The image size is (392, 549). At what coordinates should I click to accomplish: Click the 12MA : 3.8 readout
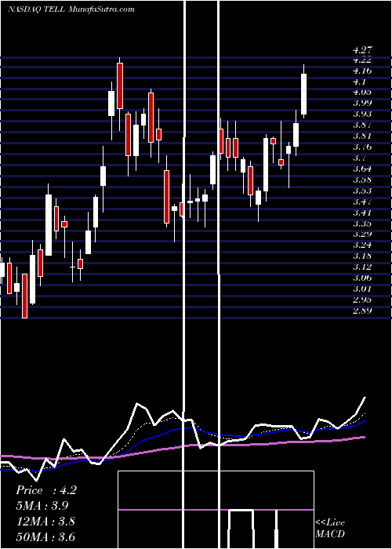[45, 522]
